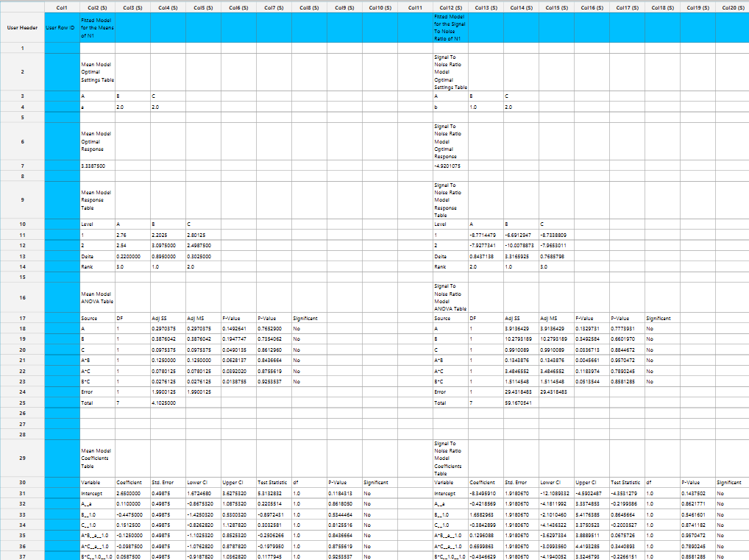Screen dimensions: 749x560
Task: Select the value -4.9201075
Action: point(450,166)
